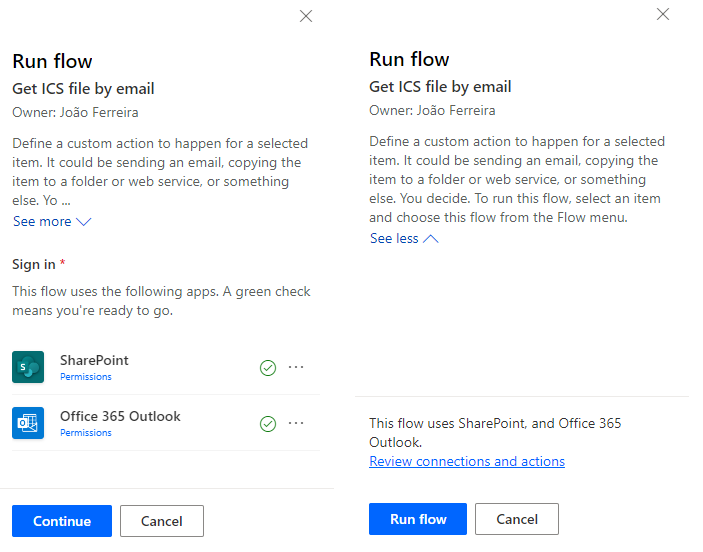
Task: Open the ellipsis menu for SharePoint
Action: [x=296, y=367]
